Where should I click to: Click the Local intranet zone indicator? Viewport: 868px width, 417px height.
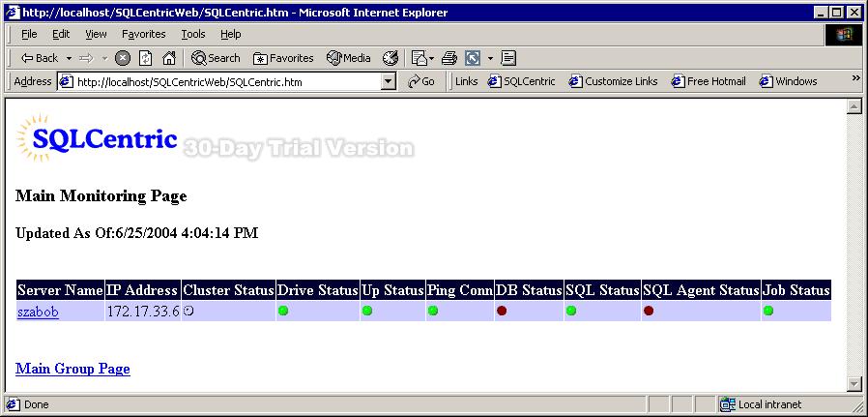[x=762, y=404]
